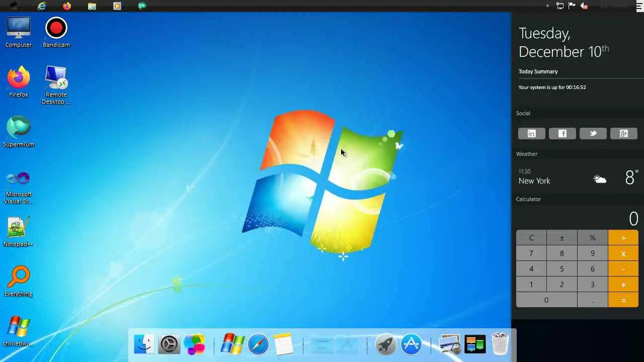Open the Computer desktop icon
644x362 pixels.
pos(19,32)
